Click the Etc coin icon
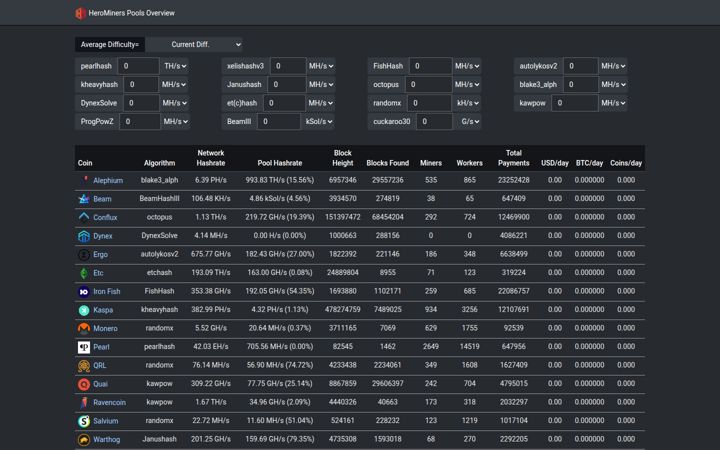 coord(84,273)
